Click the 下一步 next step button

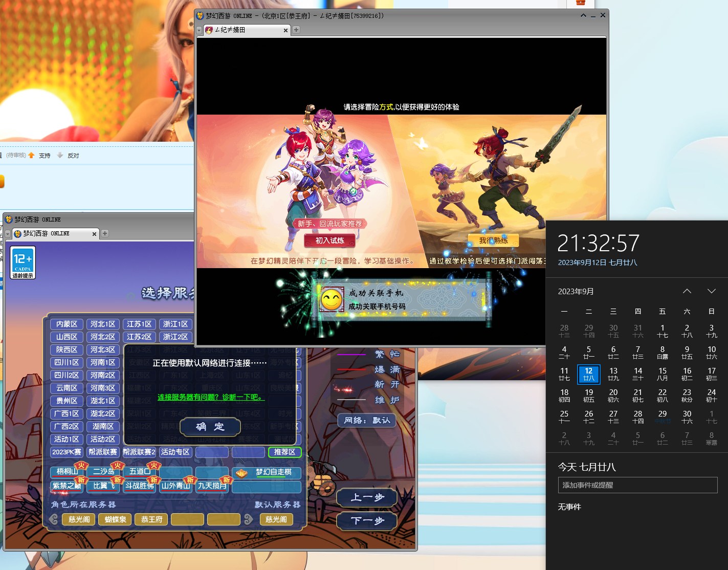pos(367,521)
